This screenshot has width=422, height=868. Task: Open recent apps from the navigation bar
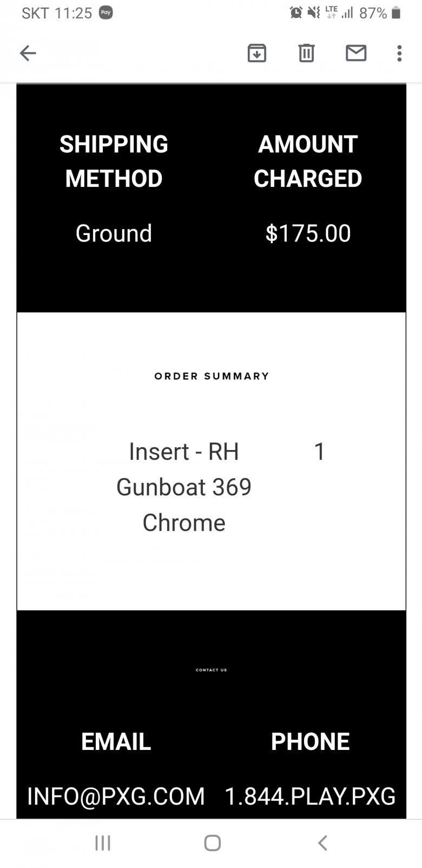(x=103, y=843)
